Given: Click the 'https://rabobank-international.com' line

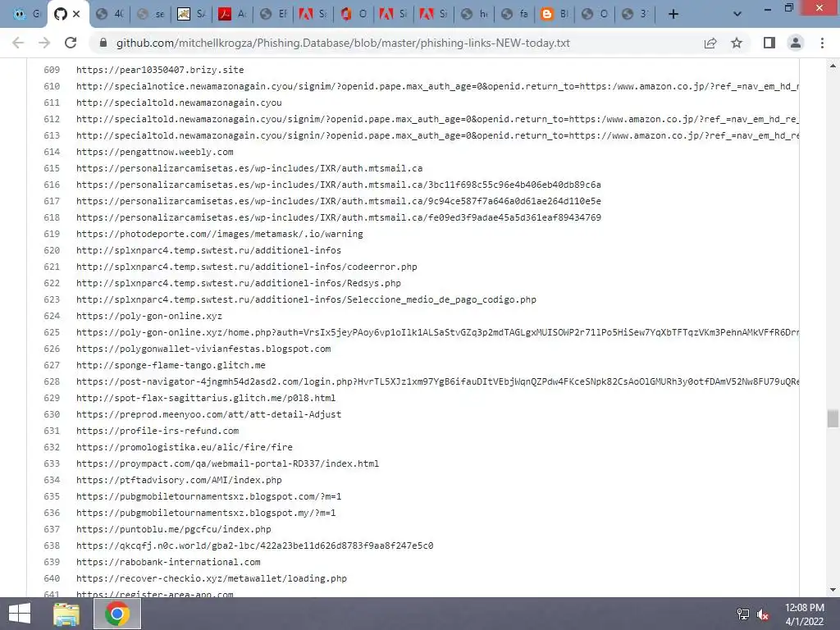Looking at the screenshot, I should tap(168, 562).
